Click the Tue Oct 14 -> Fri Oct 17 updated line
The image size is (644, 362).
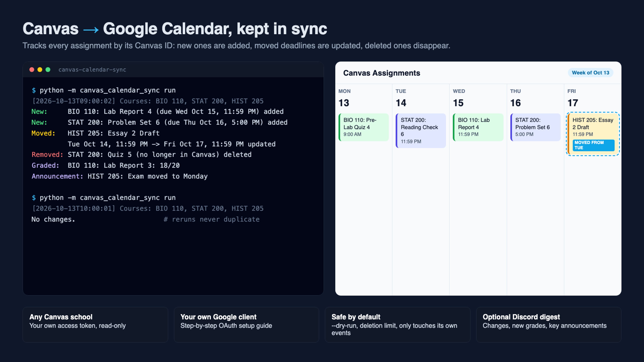coord(172,144)
